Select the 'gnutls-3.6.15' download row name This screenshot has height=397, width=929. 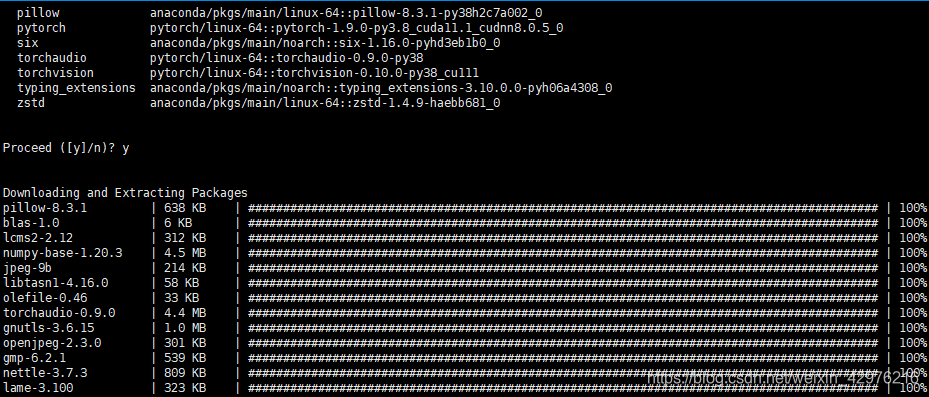pyautogui.click(x=49, y=328)
